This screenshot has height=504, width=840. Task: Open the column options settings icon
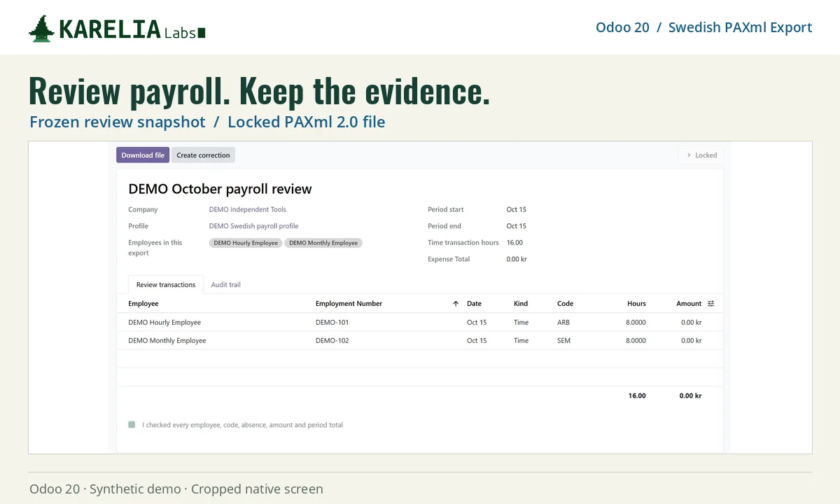point(711,304)
